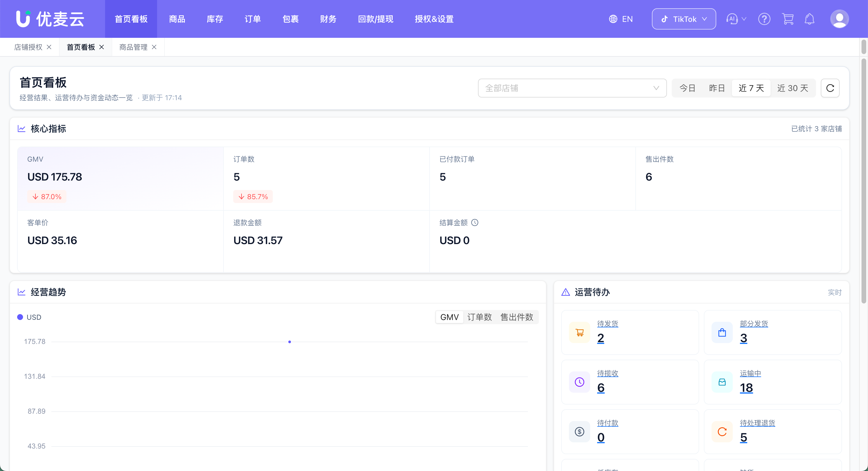Open the 回款/提现 menu
Image resolution: width=868 pixels, height=471 pixels.
[376, 19]
